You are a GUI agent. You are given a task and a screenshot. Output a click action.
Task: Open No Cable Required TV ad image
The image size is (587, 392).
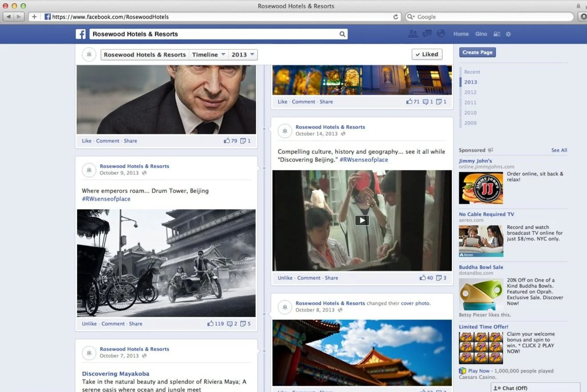tap(481, 241)
